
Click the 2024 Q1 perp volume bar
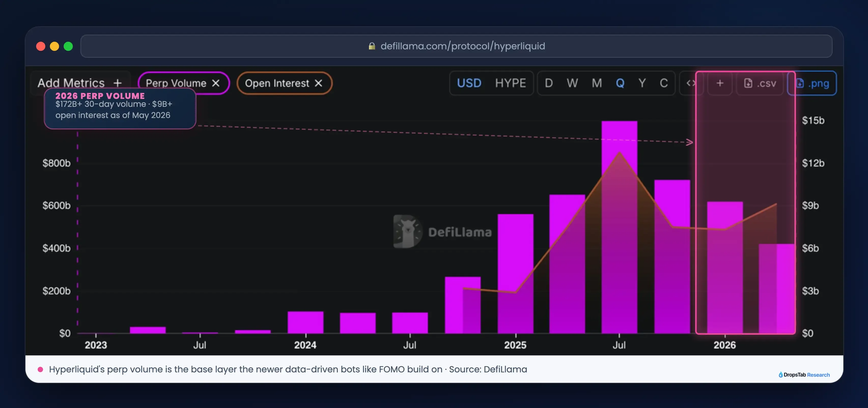(x=306, y=323)
